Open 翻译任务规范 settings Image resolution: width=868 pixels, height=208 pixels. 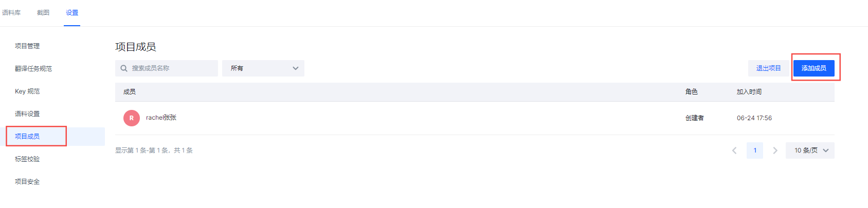click(x=33, y=69)
